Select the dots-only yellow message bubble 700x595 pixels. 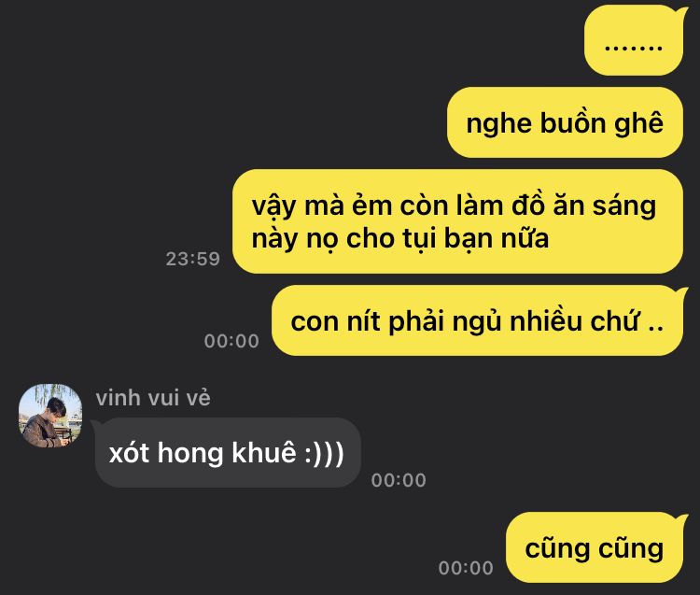coord(634,41)
